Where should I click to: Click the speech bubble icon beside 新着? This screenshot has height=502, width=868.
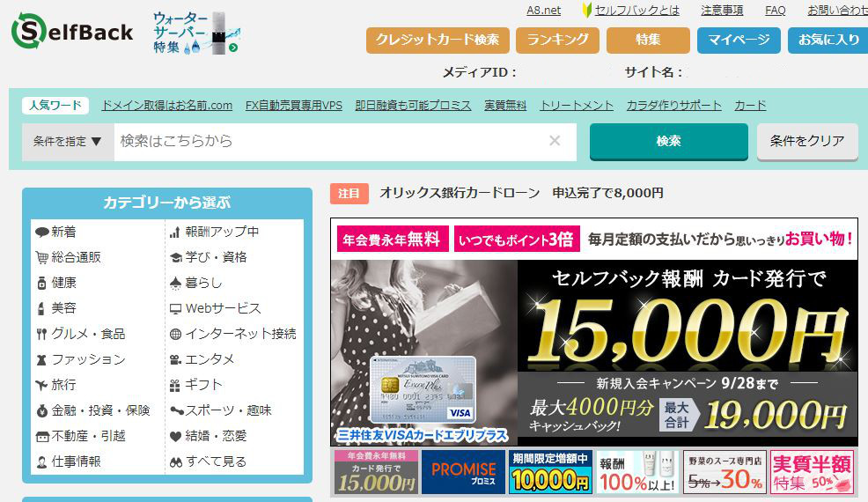(x=42, y=233)
